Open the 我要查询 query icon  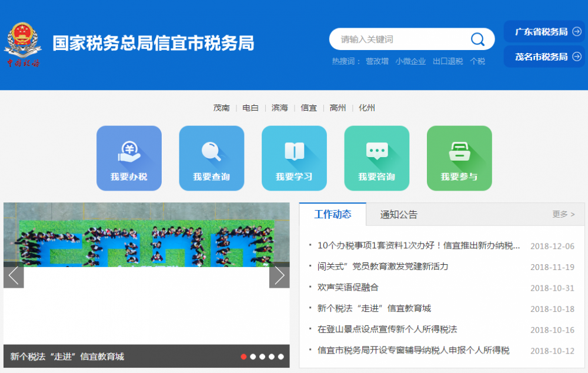pos(211,158)
